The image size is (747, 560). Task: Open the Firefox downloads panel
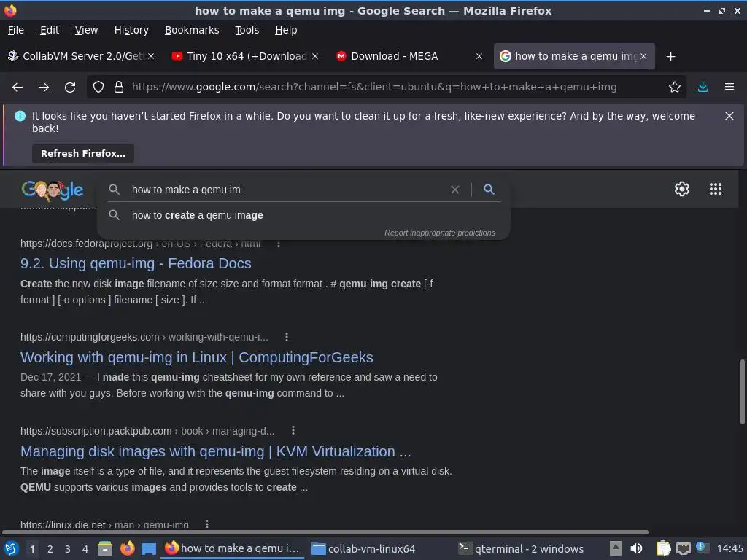pos(703,87)
